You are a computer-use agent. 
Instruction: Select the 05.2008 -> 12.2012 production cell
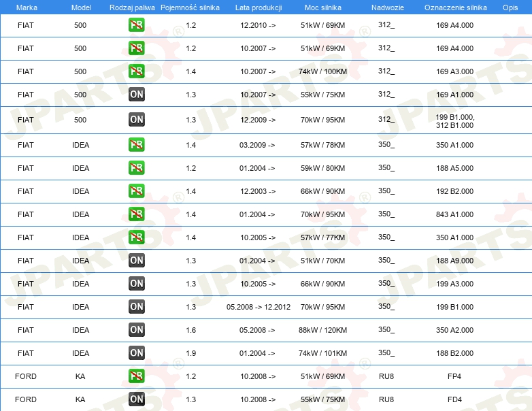coord(259,307)
